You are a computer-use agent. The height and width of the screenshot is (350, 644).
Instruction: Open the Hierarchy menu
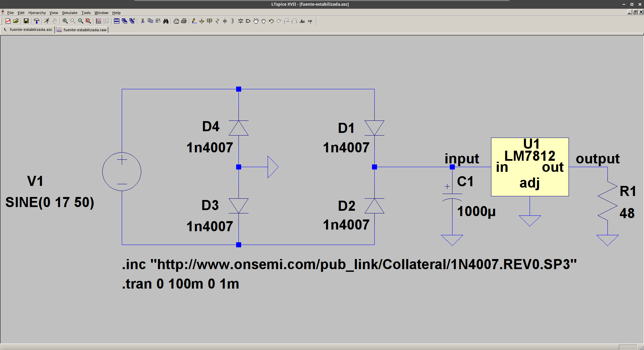pyautogui.click(x=37, y=13)
